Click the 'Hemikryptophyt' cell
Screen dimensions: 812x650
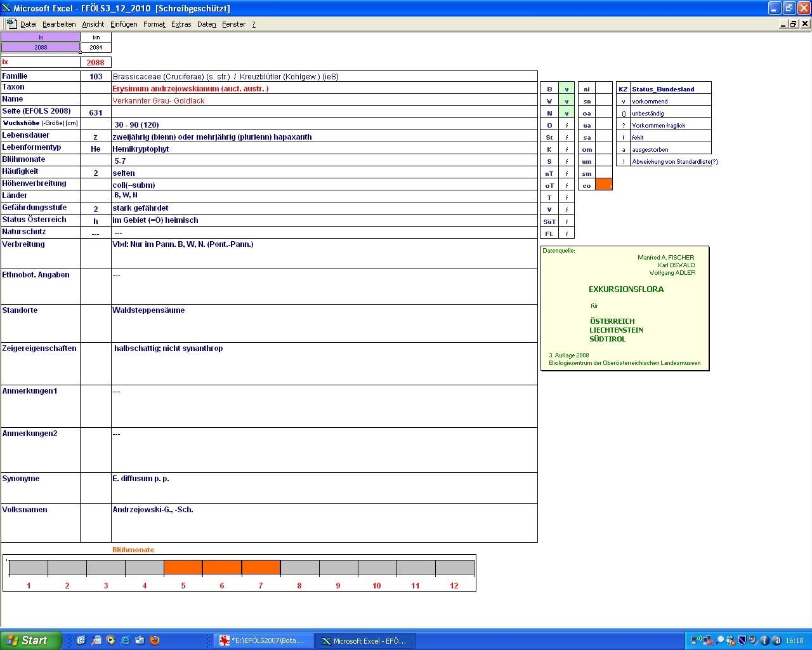point(324,149)
